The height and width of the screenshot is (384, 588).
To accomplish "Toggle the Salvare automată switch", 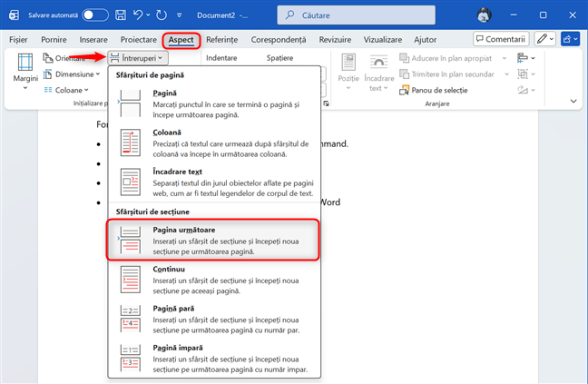I will [95, 15].
